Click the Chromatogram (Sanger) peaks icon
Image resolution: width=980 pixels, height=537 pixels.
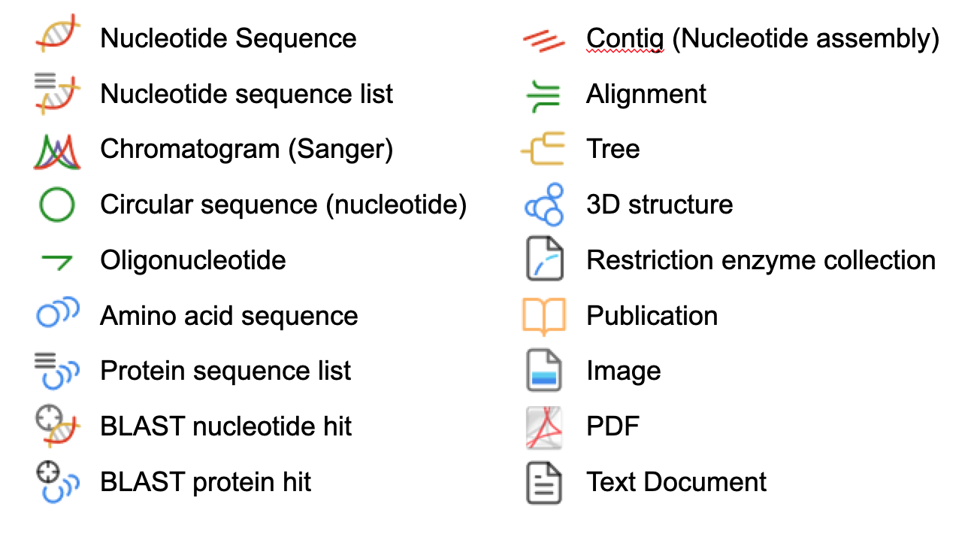click(57, 150)
